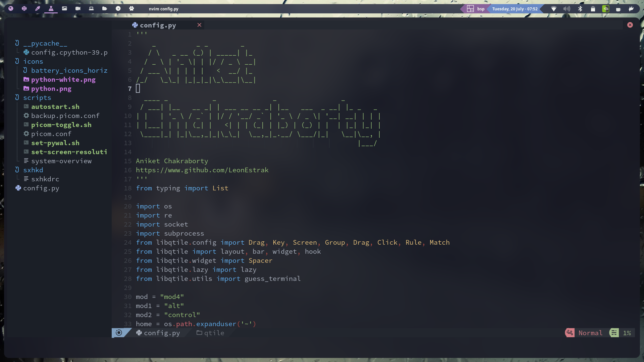Image resolution: width=644 pixels, height=362 pixels.
Task: Switch to the eyedropper workspace
Action: pos(38,9)
